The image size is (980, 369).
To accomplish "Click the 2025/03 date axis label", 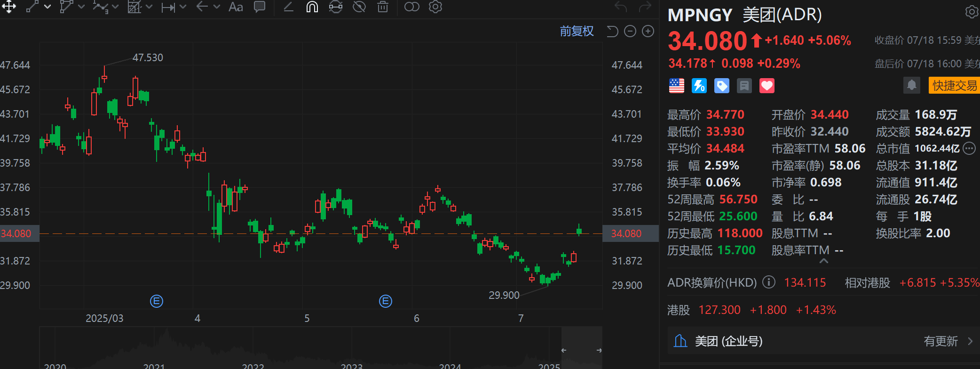I will pos(104,318).
